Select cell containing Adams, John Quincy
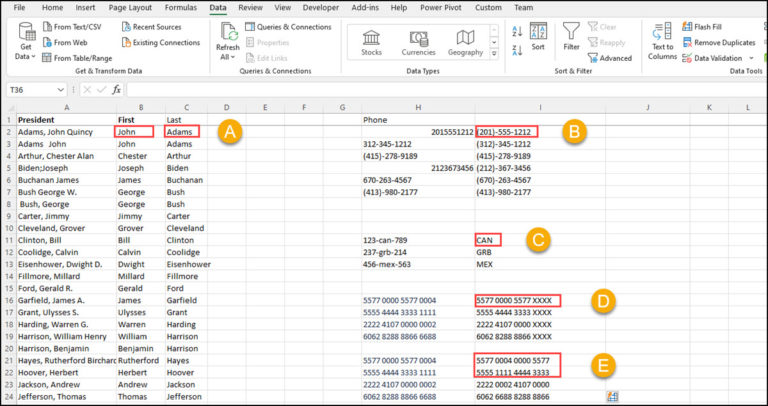 57,132
